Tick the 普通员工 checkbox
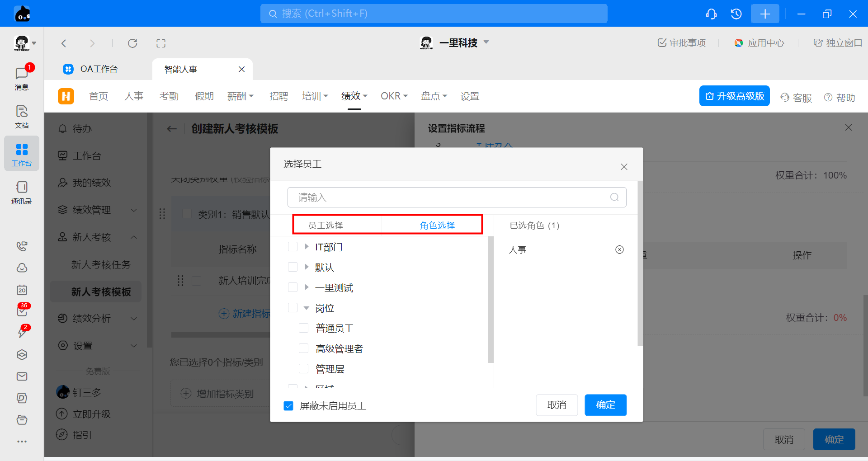The height and width of the screenshot is (461, 868). [x=303, y=328]
